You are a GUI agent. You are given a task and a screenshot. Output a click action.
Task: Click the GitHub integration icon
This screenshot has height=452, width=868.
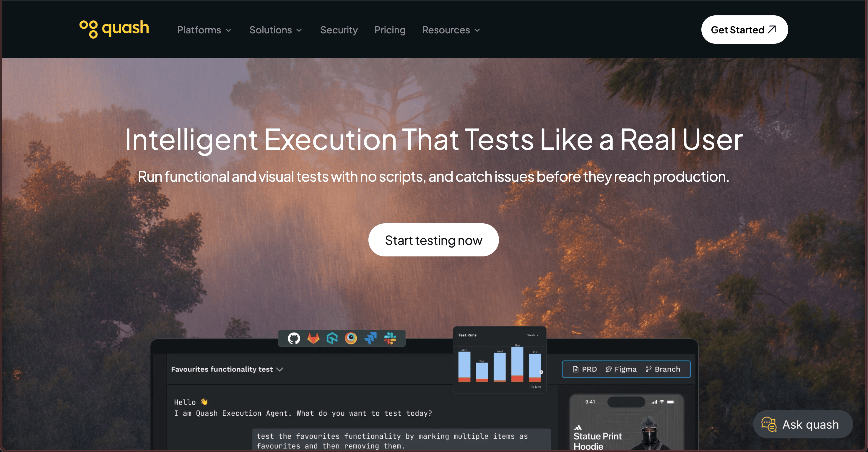click(x=293, y=338)
